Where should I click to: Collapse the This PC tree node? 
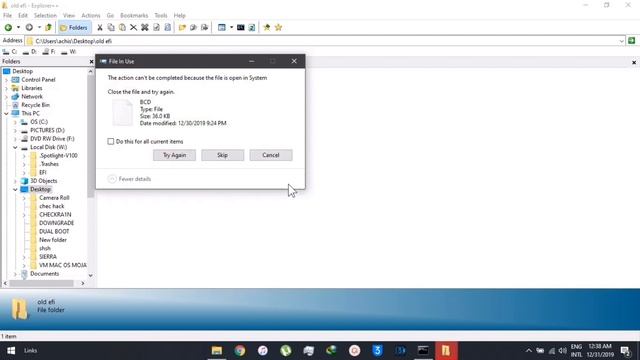point(6,113)
